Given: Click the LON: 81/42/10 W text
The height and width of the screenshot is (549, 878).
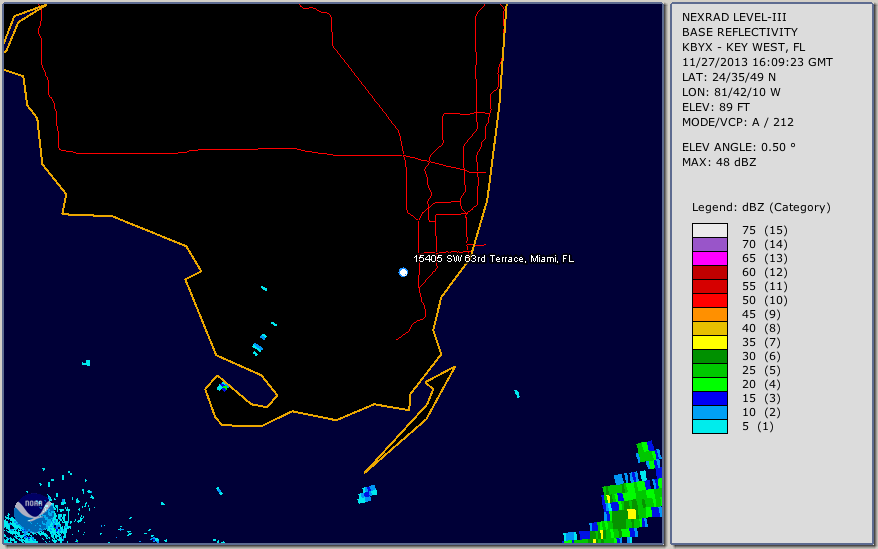Looking at the screenshot, I should pyautogui.click(x=731, y=92).
